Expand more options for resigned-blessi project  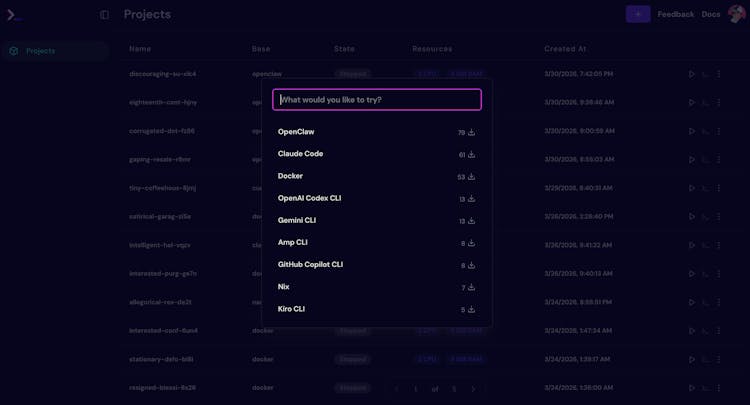(718, 387)
